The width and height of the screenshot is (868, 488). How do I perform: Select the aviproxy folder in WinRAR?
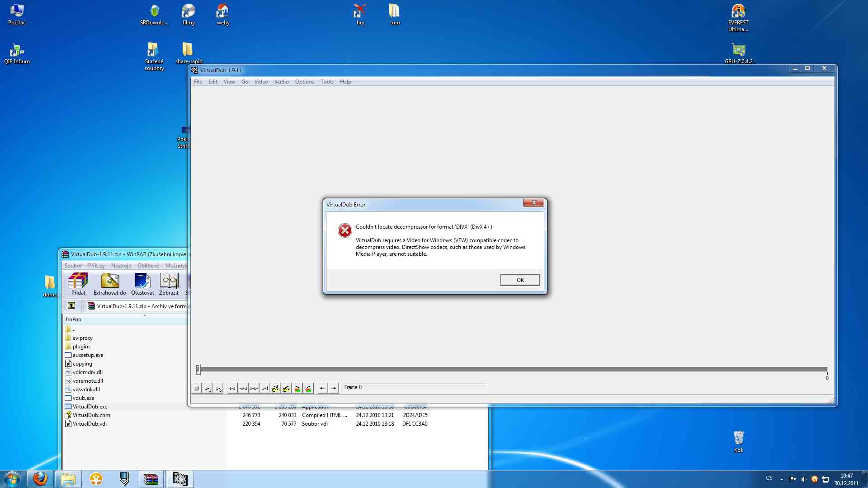79,338
